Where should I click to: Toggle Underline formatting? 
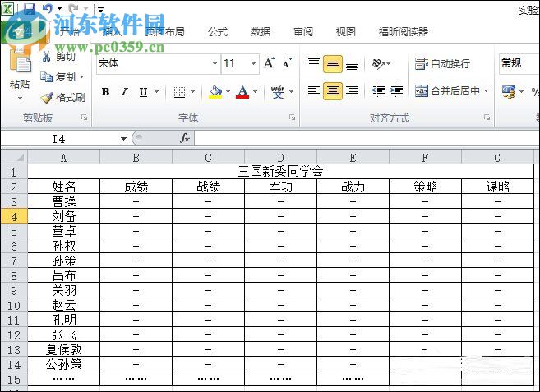pos(143,92)
